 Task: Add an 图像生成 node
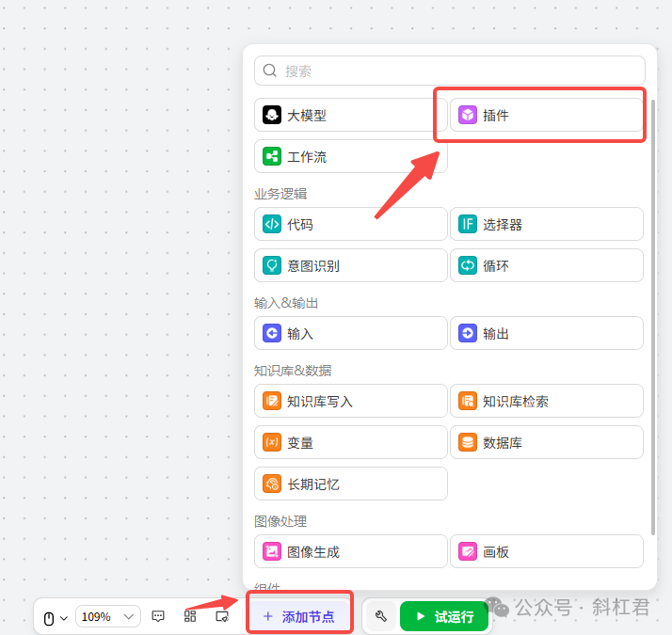350,551
